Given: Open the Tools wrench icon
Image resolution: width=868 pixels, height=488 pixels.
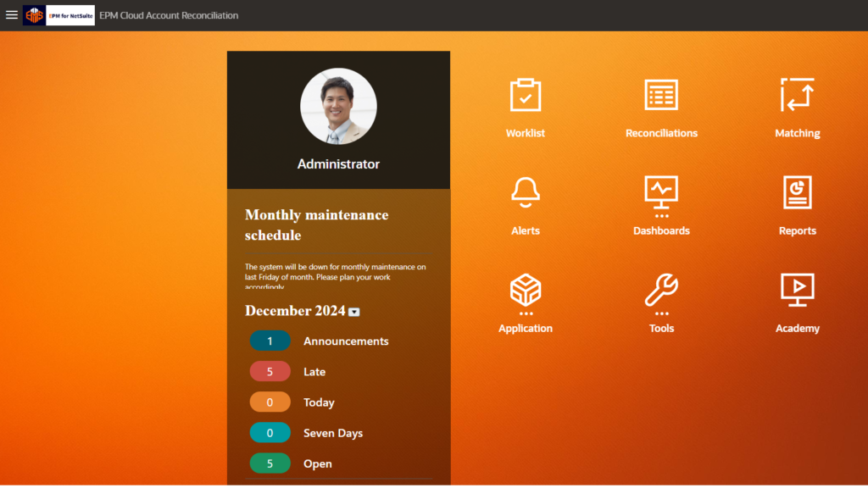Looking at the screenshot, I should click(661, 291).
